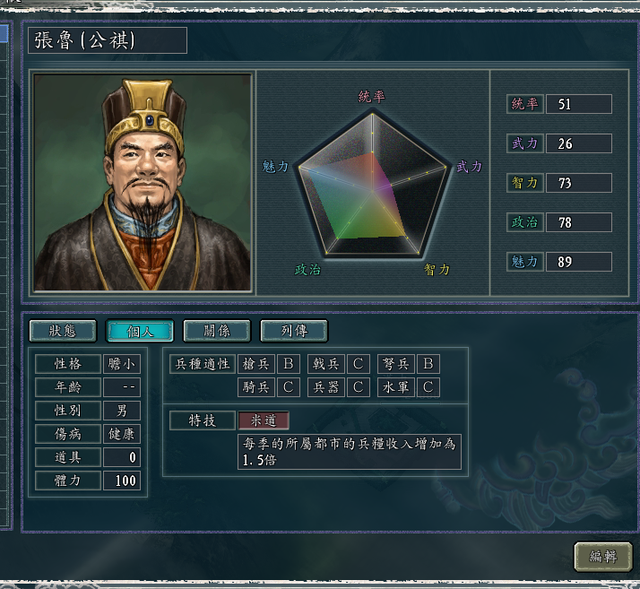Open the 狀態 status tab
Viewport: 640px width, 589px height.
pyautogui.click(x=63, y=331)
